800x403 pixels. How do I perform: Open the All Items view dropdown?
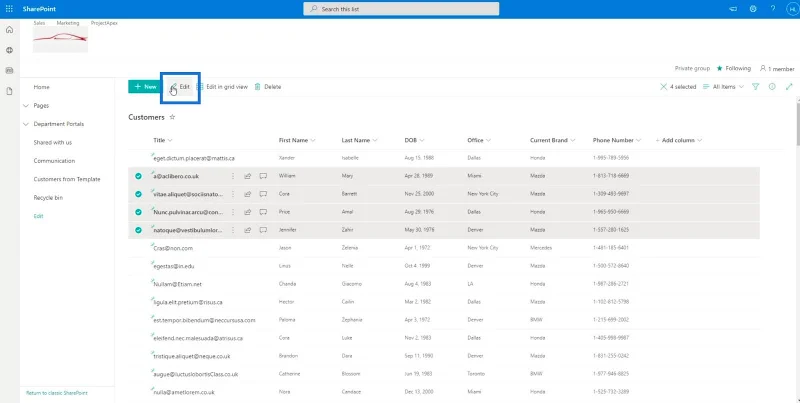(723, 87)
